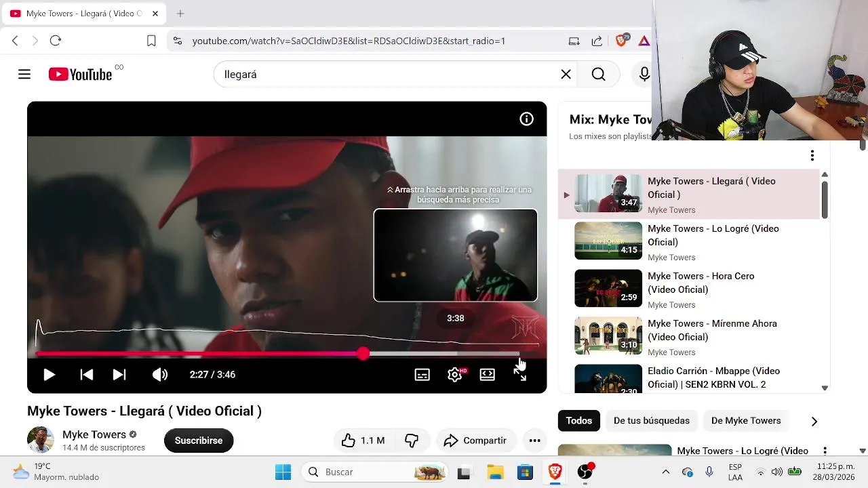Screen dimensions: 868x488
Task: Select the Todos filter chip
Action: pos(579,421)
